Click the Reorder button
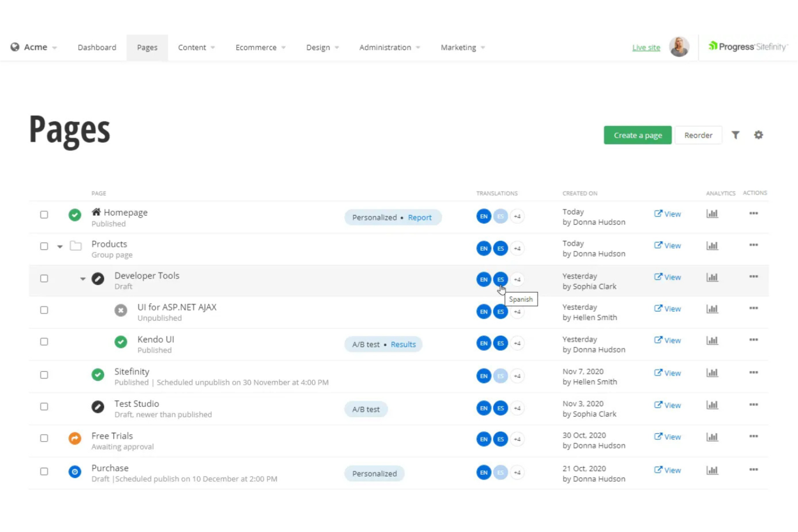798x532 pixels. 698,135
